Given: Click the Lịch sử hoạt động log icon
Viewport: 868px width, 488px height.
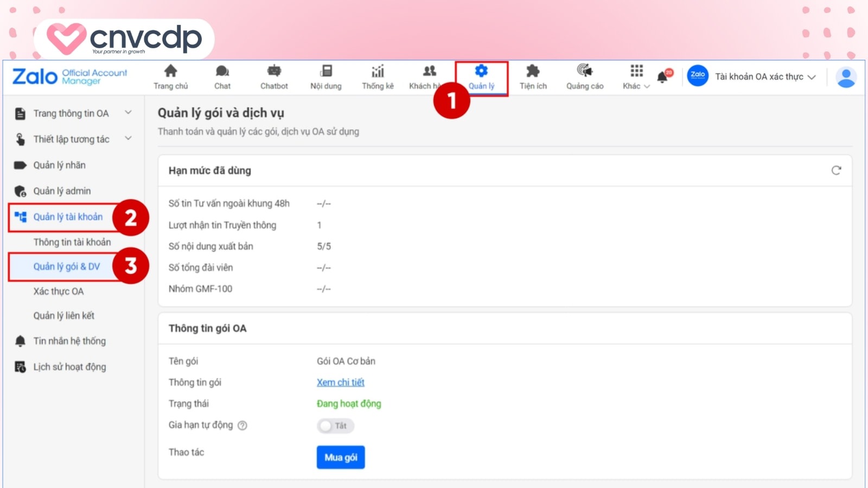Looking at the screenshot, I should (20, 367).
